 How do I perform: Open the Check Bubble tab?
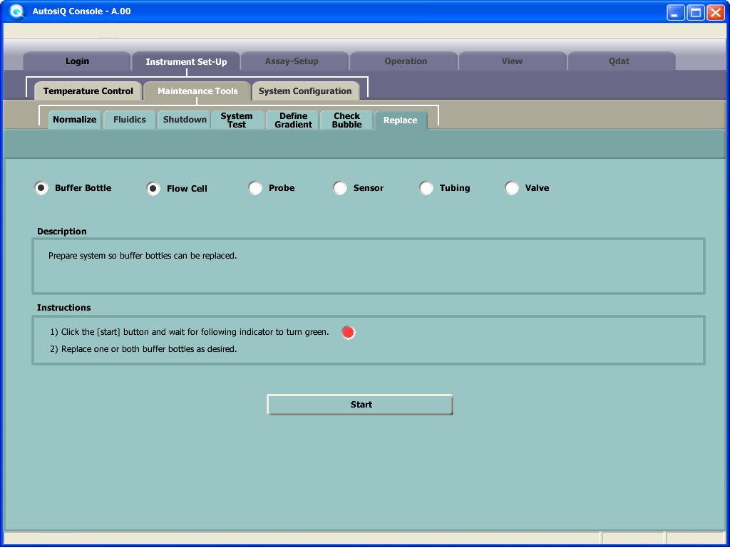pyautogui.click(x=346, y=120)
